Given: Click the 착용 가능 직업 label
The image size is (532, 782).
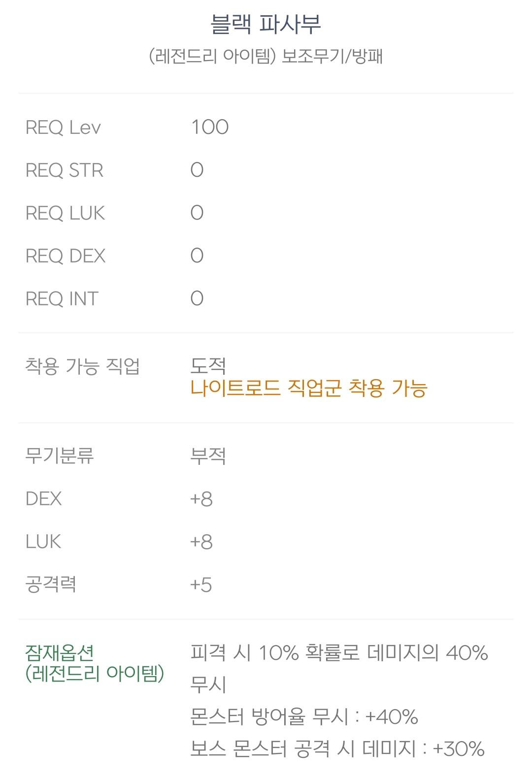Looking at the screenshot, I should [83, 366].
